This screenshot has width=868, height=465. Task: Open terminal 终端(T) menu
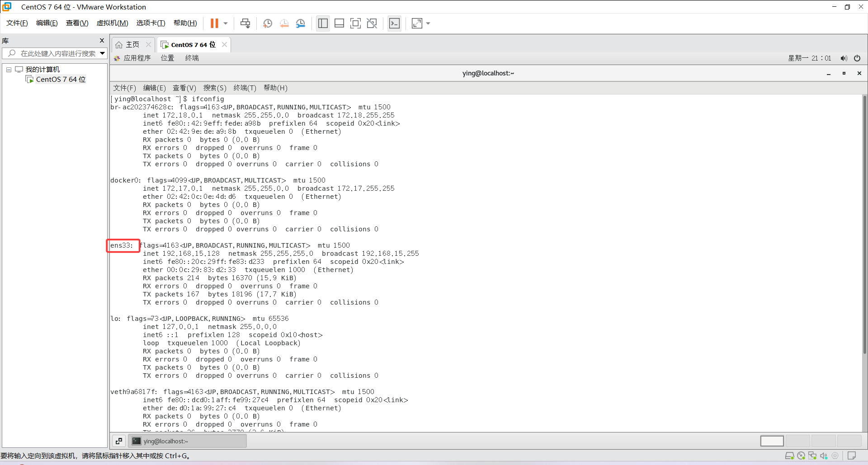(x=245, y=88)
